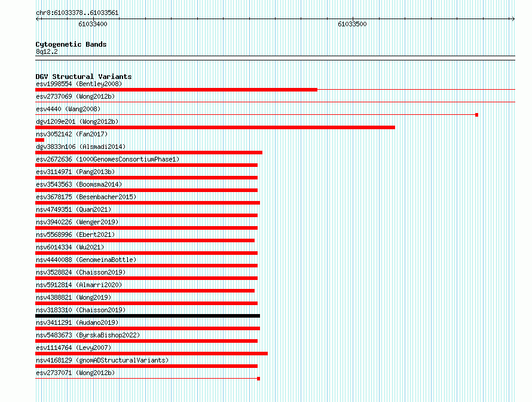Click the DGV Structural Variants track title
The image size is (532, 402).
pyautogui.click(x=84, y=77)
